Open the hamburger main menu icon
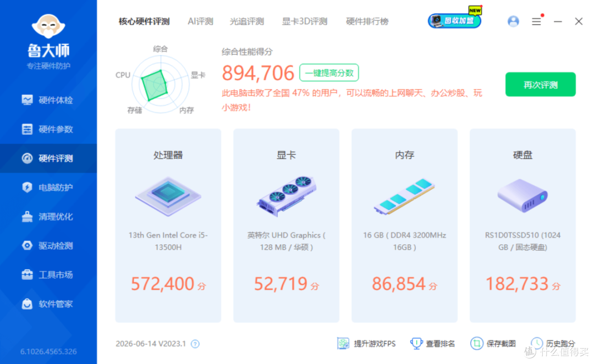 point(536,21)
